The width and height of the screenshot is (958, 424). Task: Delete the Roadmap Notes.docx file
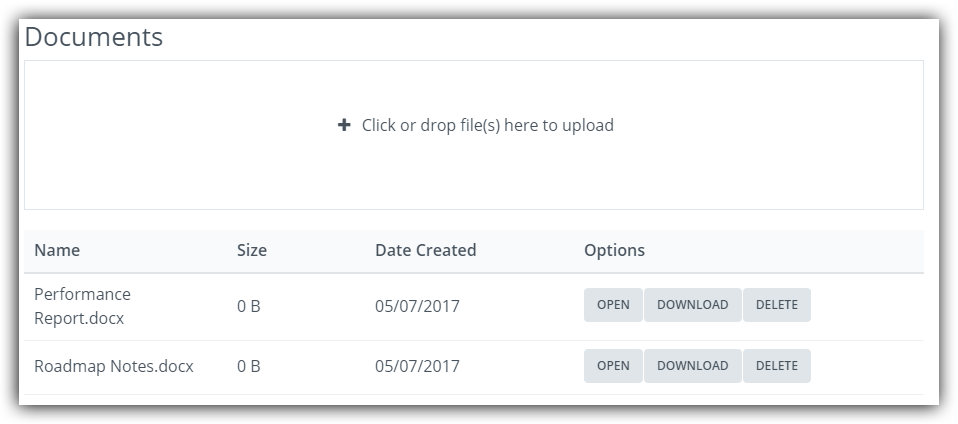point(776,366)
